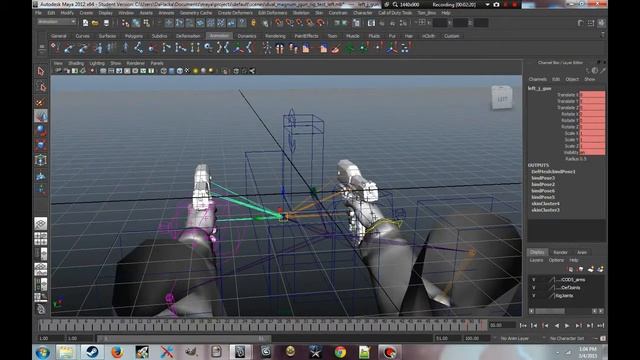This screenshot has width=640, height=360.
Task: Go to the end of playback range
Action: (x=600, y=326)
